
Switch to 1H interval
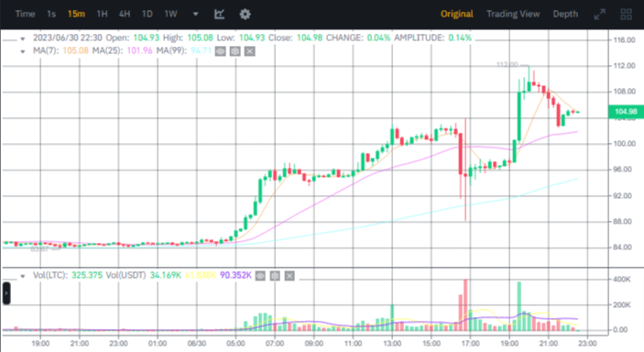(102, 14)
